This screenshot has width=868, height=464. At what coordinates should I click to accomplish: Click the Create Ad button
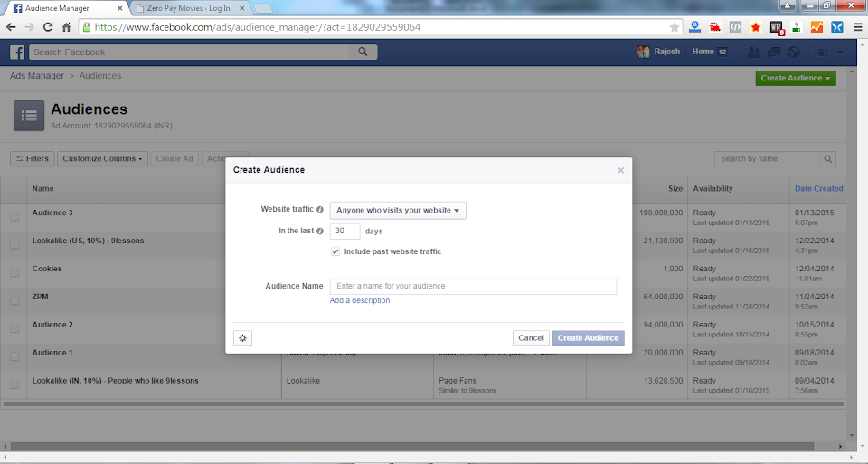click(175, 158)
